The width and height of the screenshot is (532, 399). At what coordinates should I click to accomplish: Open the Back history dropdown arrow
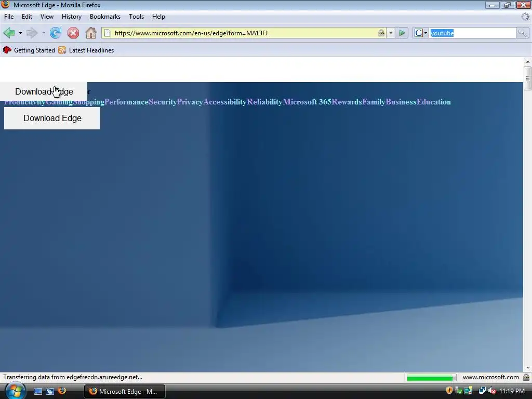(20, 33)
